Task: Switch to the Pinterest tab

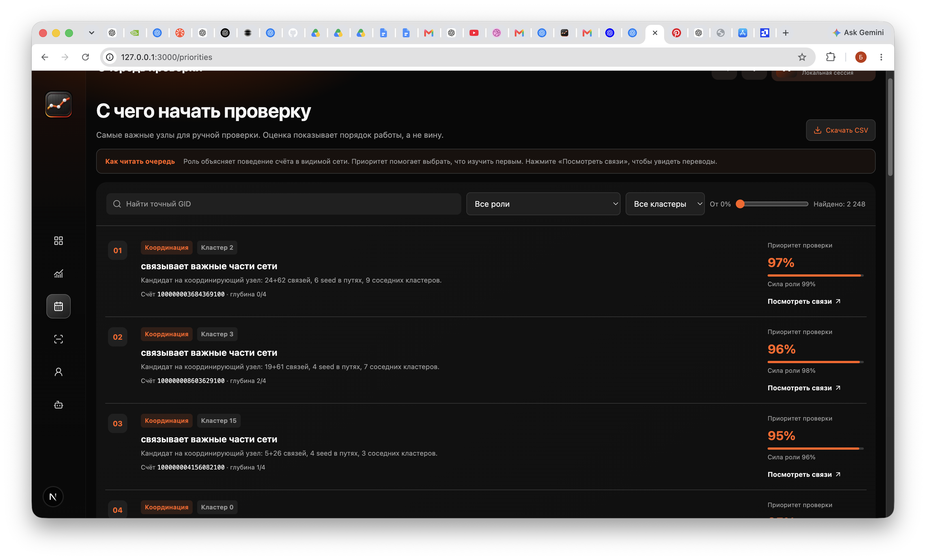Action: [x=677, y=33]
